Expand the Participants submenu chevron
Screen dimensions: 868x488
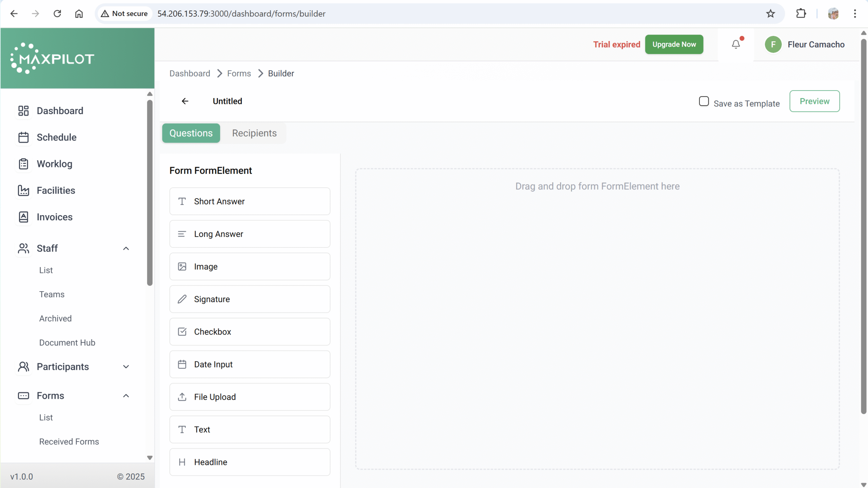pos(126,367)
